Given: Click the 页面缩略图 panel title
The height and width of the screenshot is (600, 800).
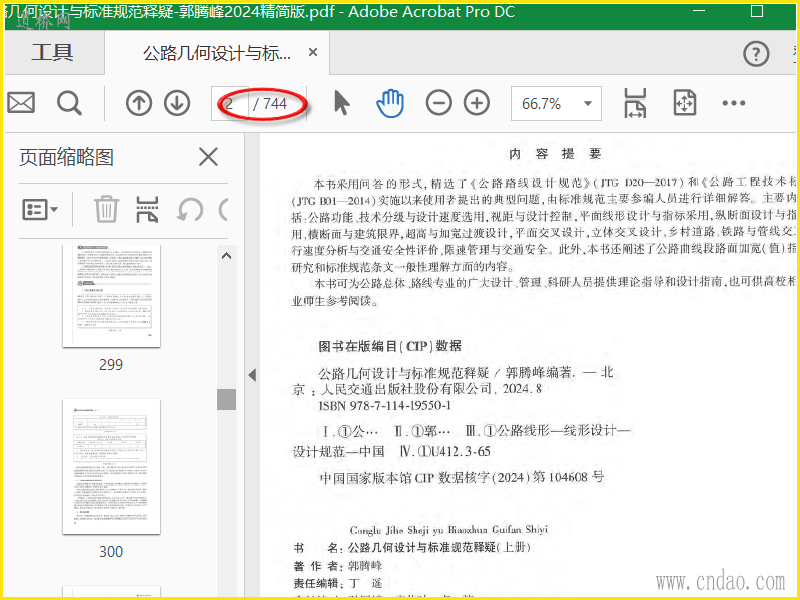Looking at the screenshot, I should (66, 157).
